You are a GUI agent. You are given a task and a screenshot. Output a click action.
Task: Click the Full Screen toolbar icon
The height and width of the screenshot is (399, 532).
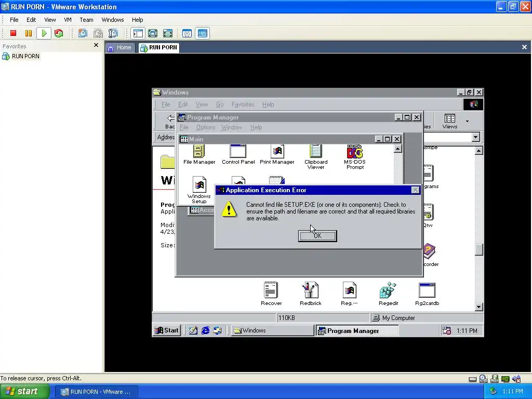pos(153,33)
